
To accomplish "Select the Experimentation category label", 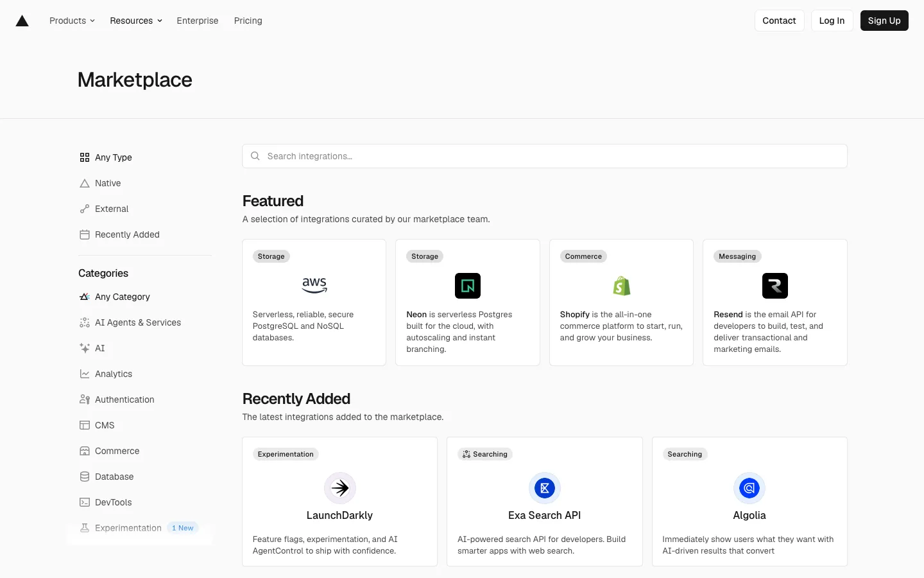I will pyautogui.click(x=128, y=528).
